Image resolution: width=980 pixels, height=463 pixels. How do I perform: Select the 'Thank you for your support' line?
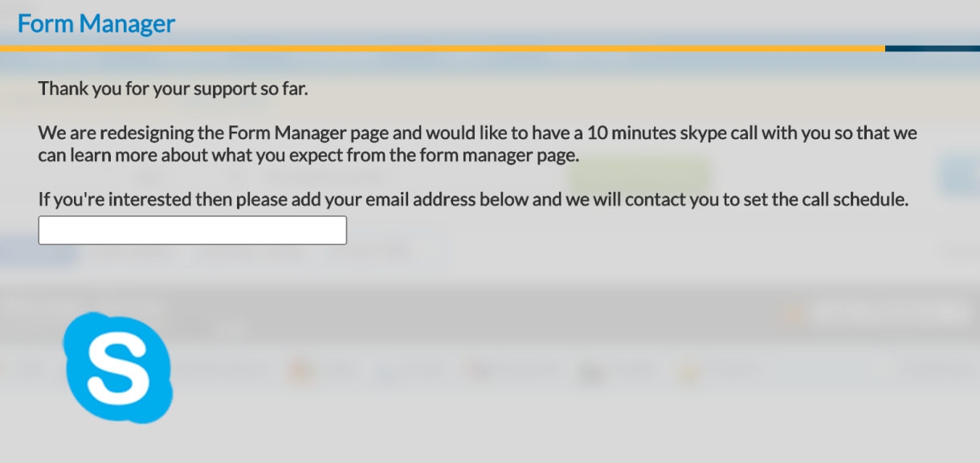click(x=174, y=88)
